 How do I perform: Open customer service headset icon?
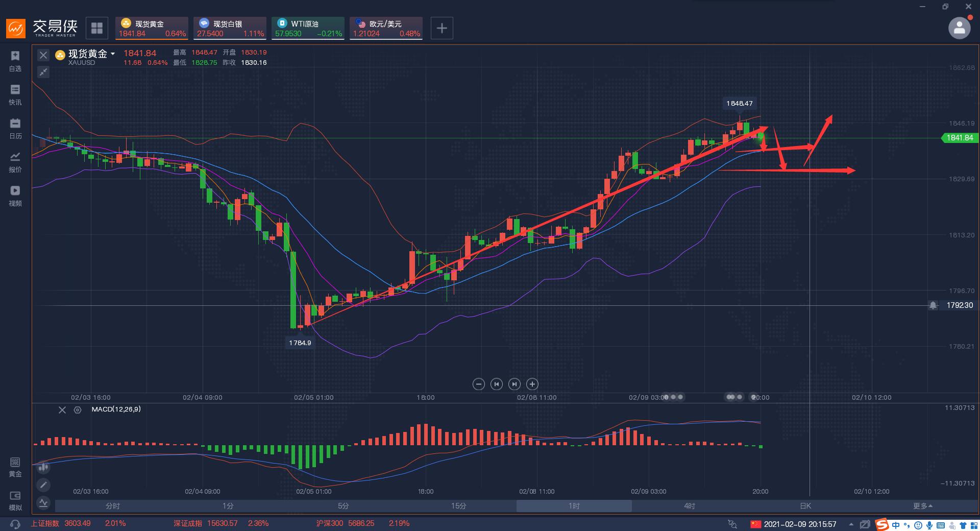click(15, 524)
